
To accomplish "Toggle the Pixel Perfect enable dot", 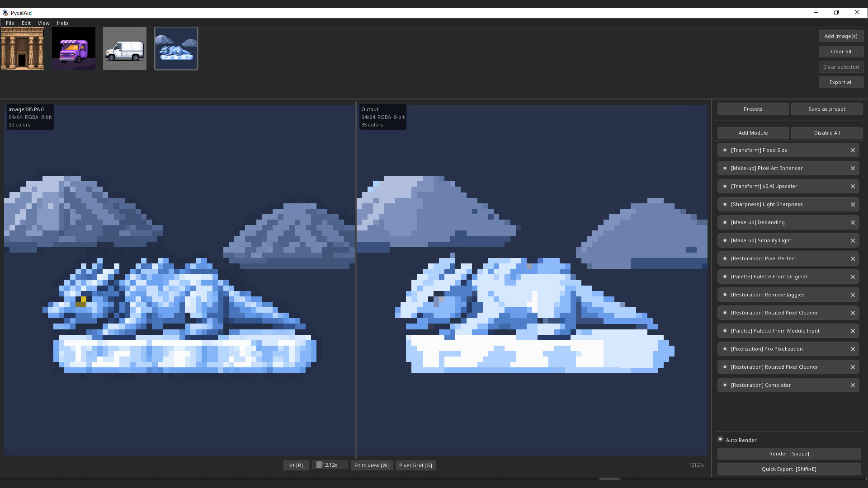I will pos(725,258).
